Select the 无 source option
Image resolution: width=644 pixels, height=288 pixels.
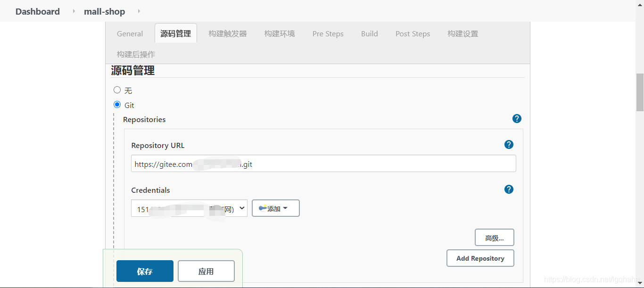[x=117, y=90]
